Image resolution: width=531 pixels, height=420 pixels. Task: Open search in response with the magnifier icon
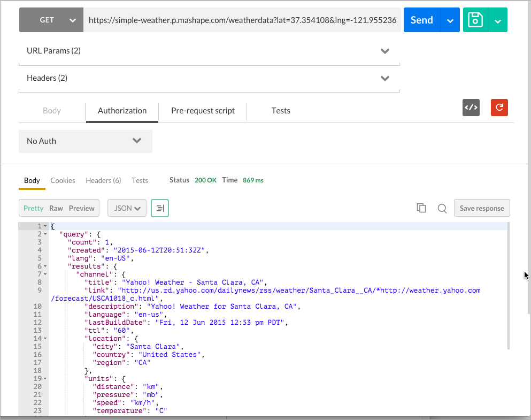(x=442, y=209)
